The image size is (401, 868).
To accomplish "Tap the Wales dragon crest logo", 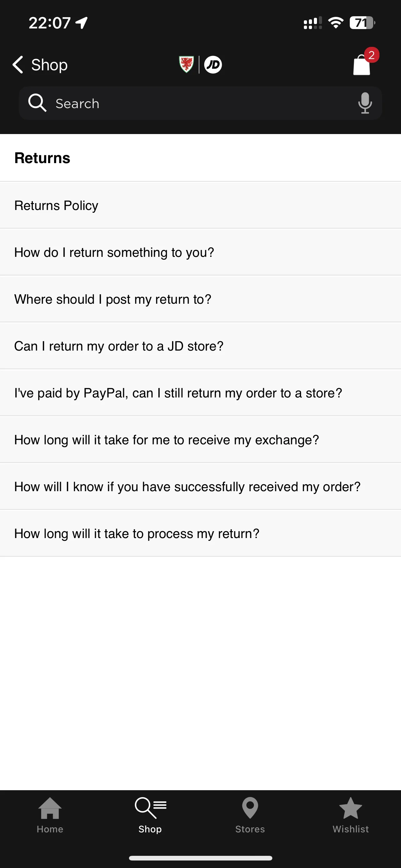I will (x=186, y=64).
